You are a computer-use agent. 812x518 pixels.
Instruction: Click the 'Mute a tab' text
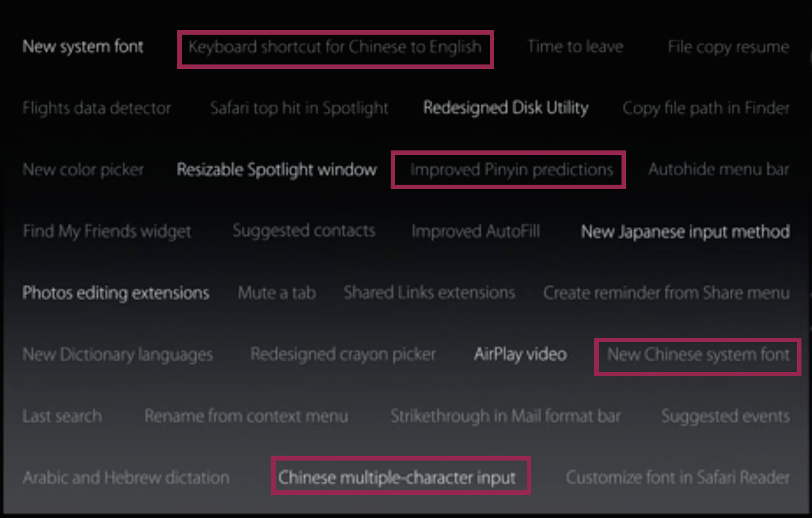pos(277,293)
